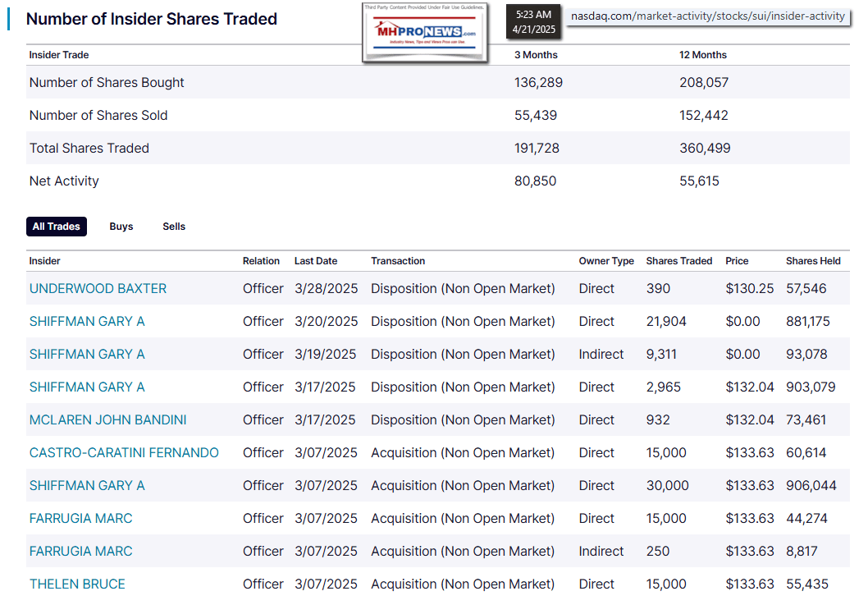Click MCLAREN JOHN BANDINI link
Viewport: 868px width, 605px height.
click(x=107, y=420)
